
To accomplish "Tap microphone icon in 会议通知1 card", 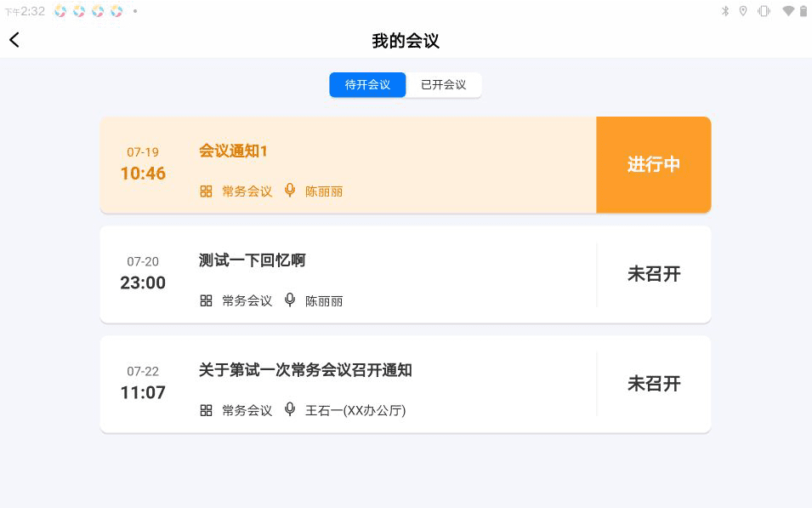I will pos(290,191).
